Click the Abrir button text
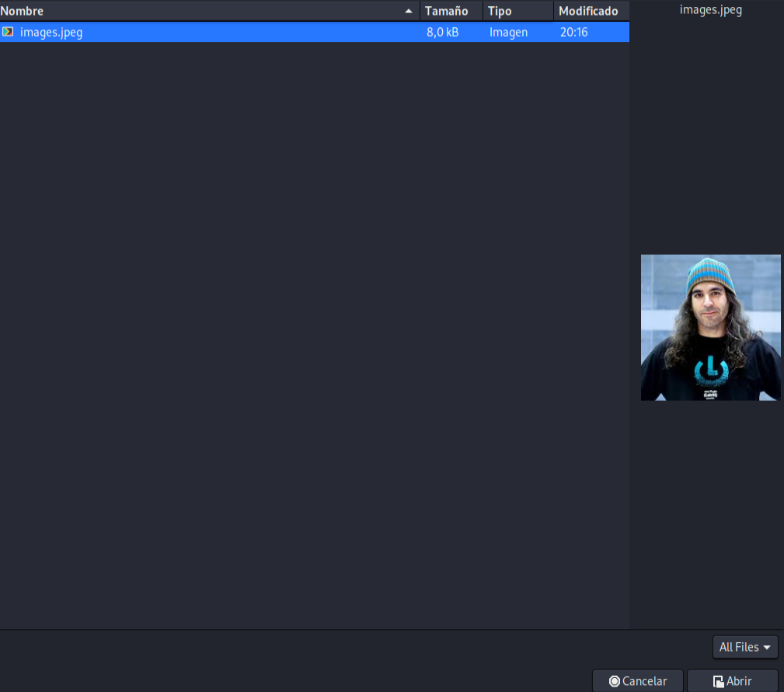This screenshot has width=784, height=692. coord(738,681)
